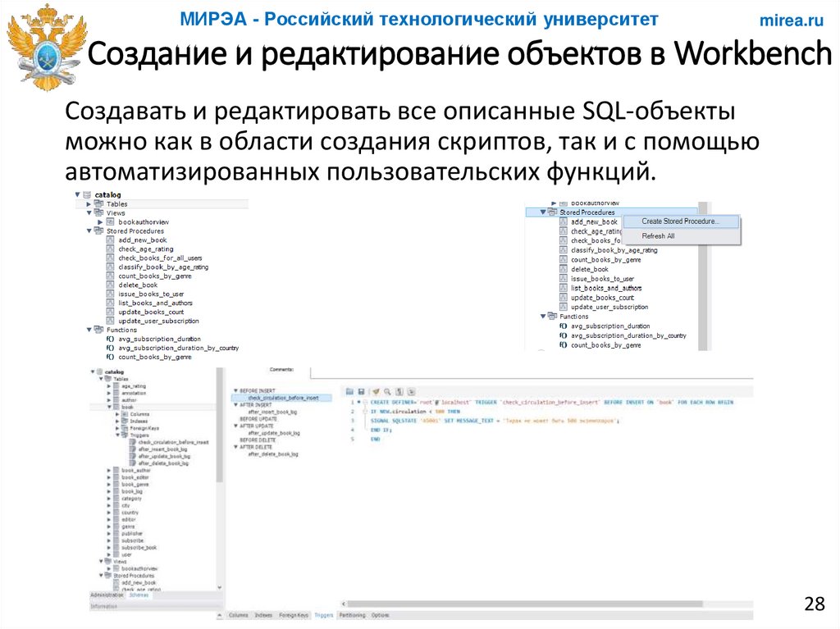Switch to the Schemas sidebar tab
Screen dimensions: 840x629
click(x=138, y=596)
